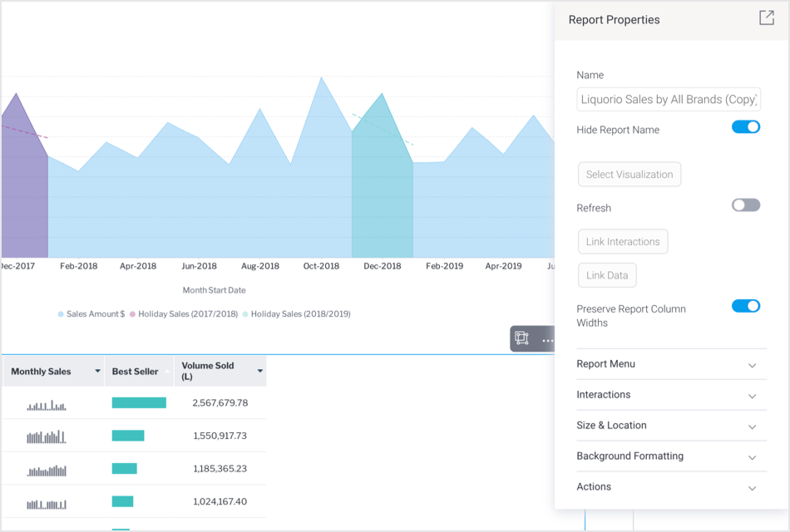The height and width of the screenshot is (532, 790).
Task: Click the widget select/resize icon
Action: click(x=521, y=338)
